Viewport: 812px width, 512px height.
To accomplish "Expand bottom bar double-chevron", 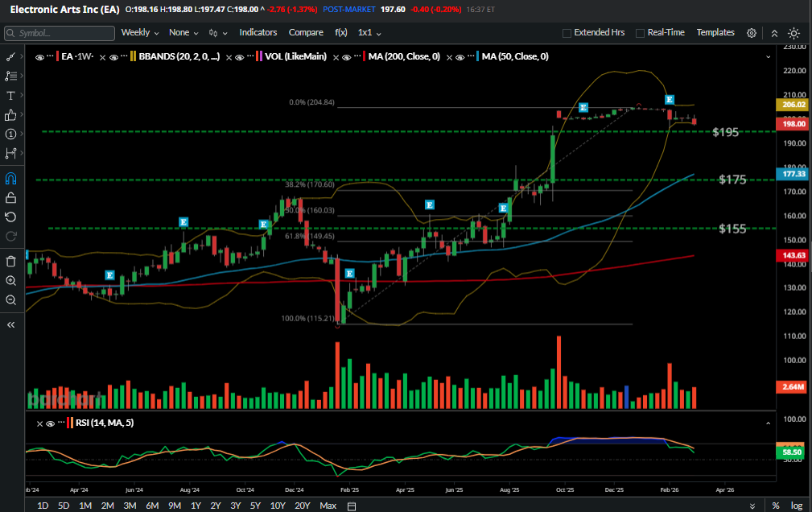I will click(752, 506).
